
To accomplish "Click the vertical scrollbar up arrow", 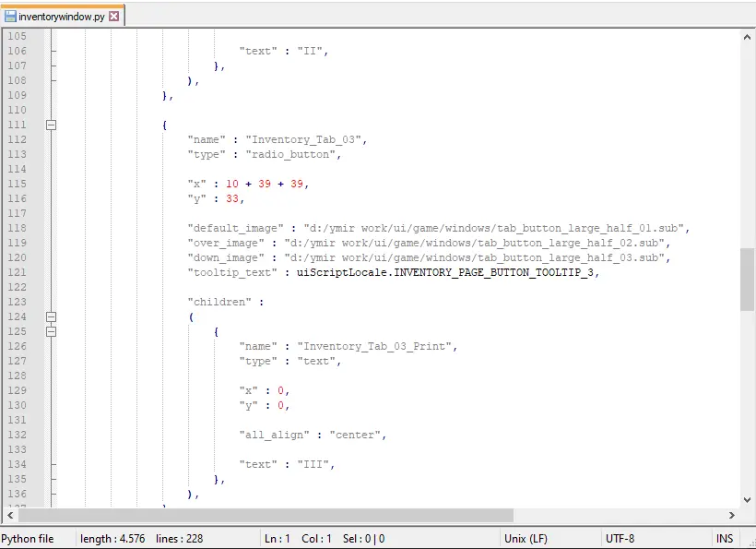I will [747, 37].
